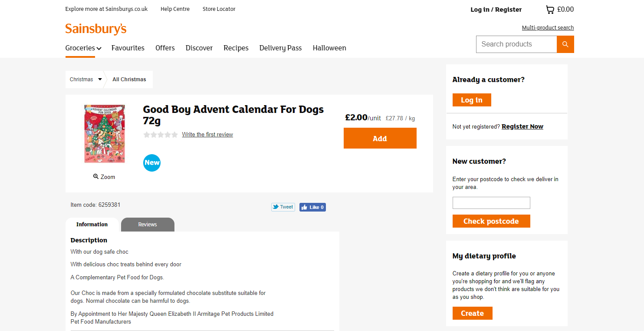Switch to the Reviews tab

[x=148, y=224]
